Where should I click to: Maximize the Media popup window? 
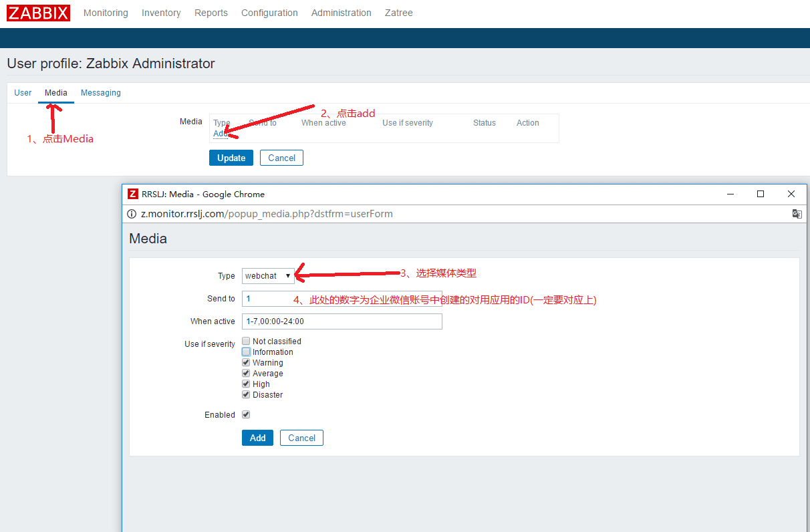click(761, 194)
